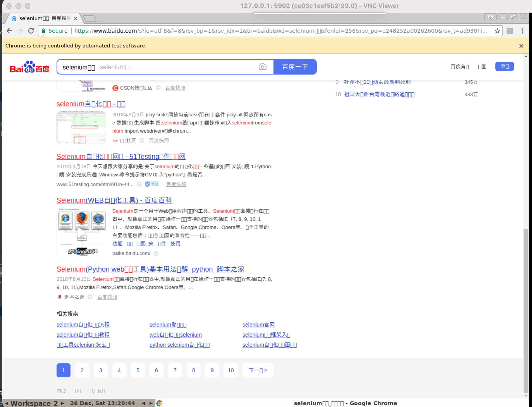The width and height of the screenshot is (532, 407).
Task: Open the 帮助 footer link
Action: click(x=61, y=391)
